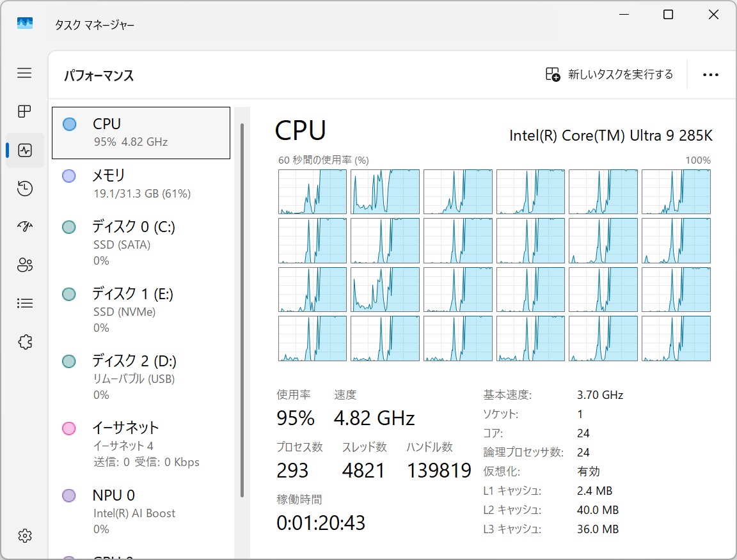Open Task Manager settings via bottom gear
The width and height of the screenshot is (737, 560).
pos(24,536)
